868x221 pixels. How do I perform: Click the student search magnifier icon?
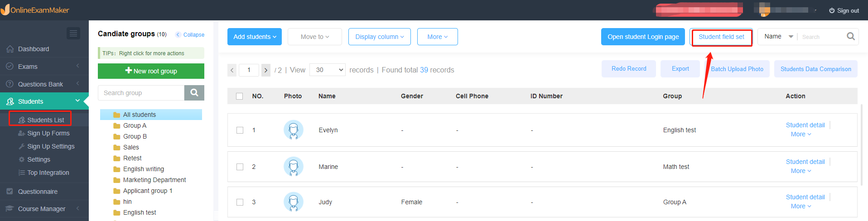click(x=851, y=36)
